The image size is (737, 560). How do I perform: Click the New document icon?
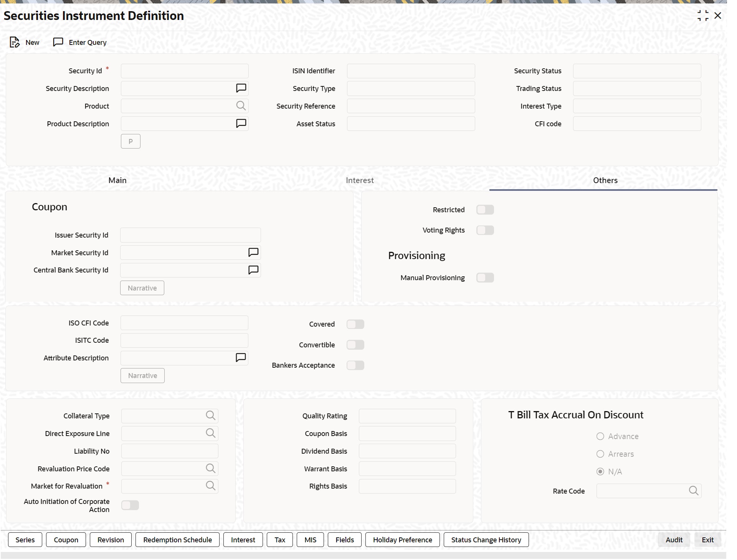click(15, 42)
